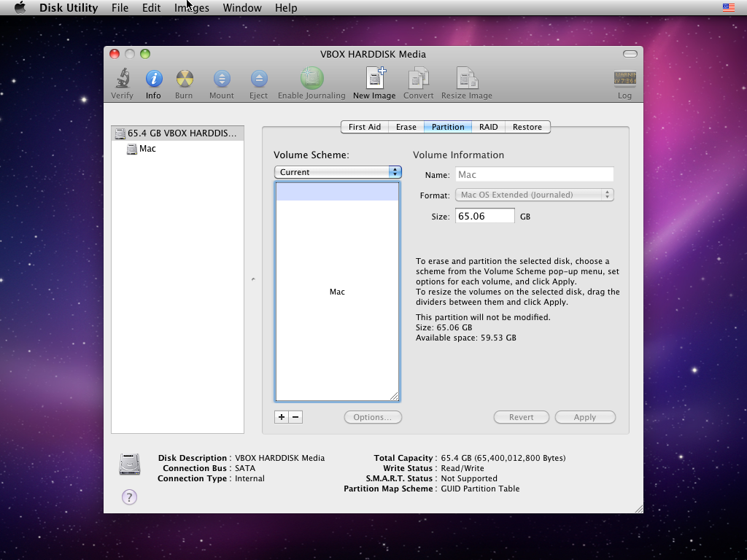This screenshot has height=560, width=747.
Task: Switch to the Erase tab
Action: point(406,127)
